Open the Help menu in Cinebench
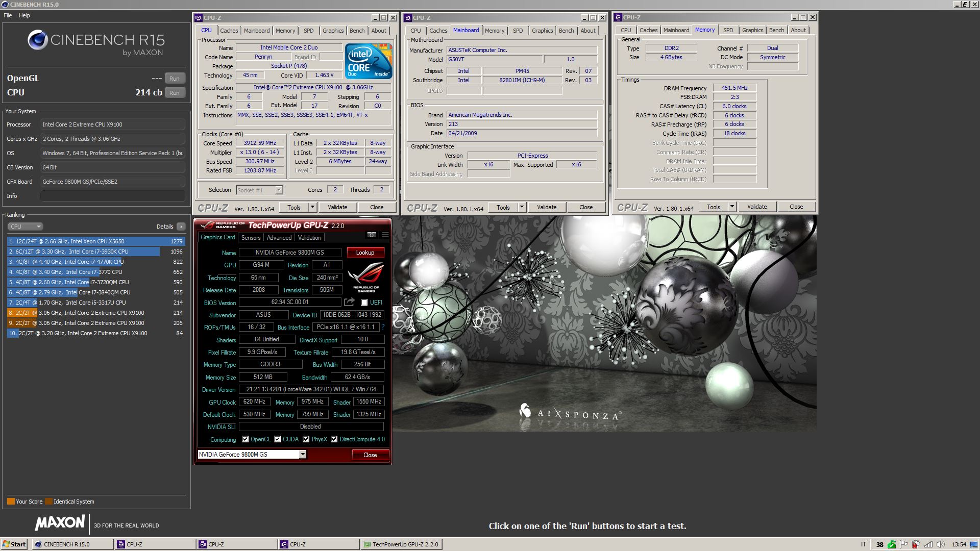Viewport: 980px width, 551px height. [24, 15]
